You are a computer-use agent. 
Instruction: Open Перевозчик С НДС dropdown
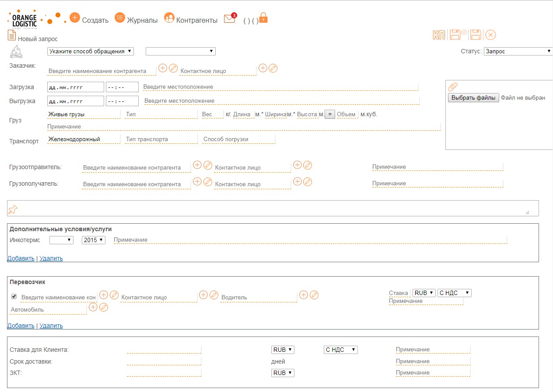coord(455,293)
